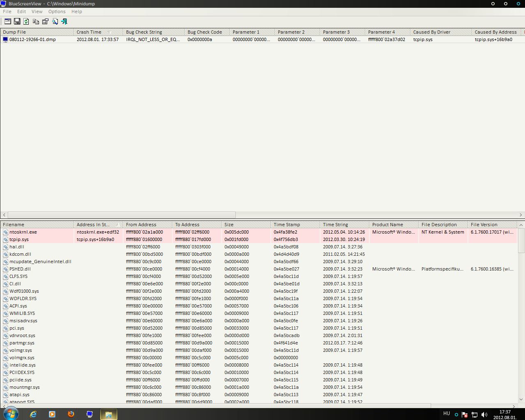The height and width of the screenshot is (420, 525).
Task: Click the HU language indicator
Action: [447, 413]
